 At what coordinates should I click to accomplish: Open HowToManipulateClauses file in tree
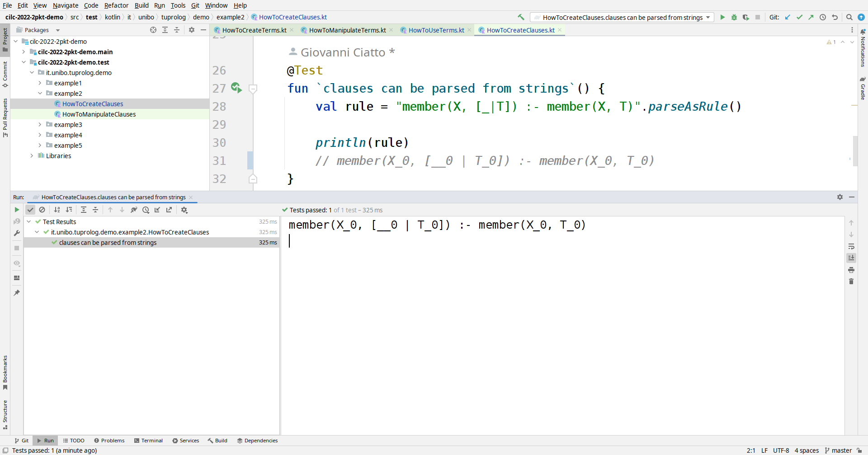click(x=99, y=114)
